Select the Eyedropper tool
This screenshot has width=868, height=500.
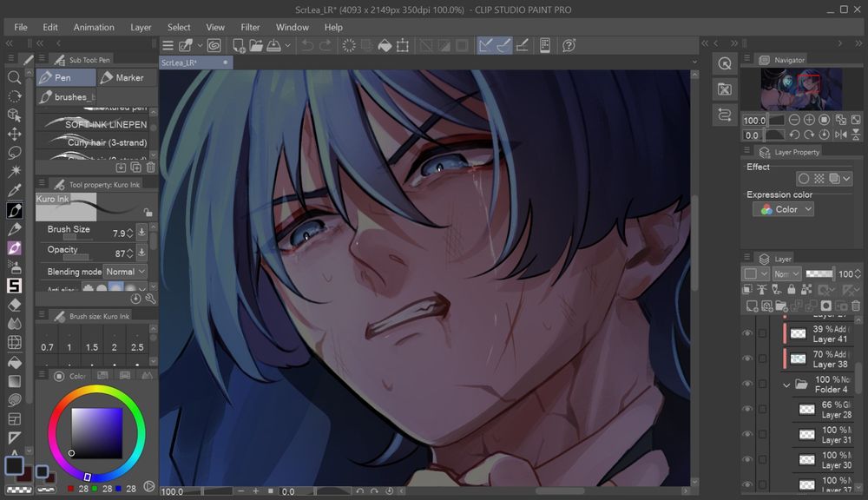(15, 190)
